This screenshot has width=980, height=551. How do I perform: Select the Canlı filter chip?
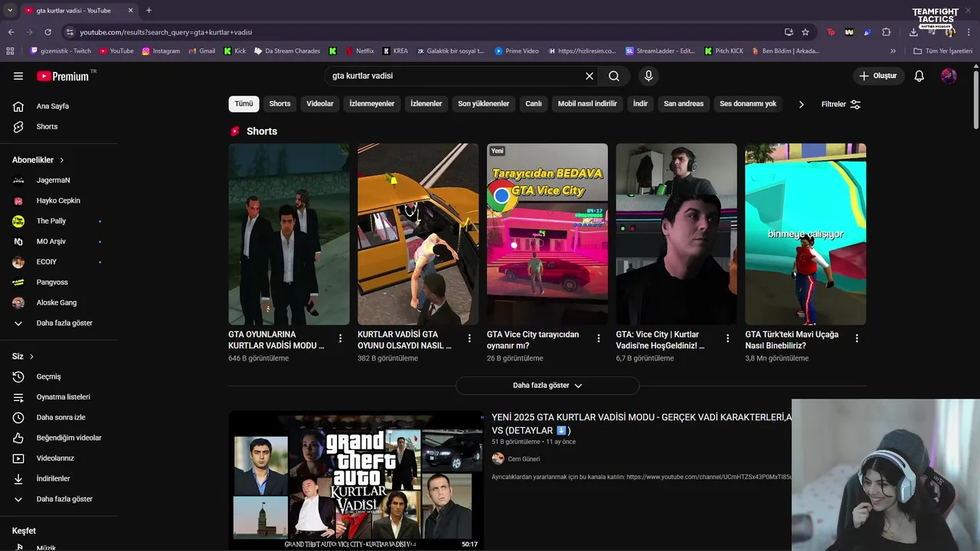[x=534, y=104]
